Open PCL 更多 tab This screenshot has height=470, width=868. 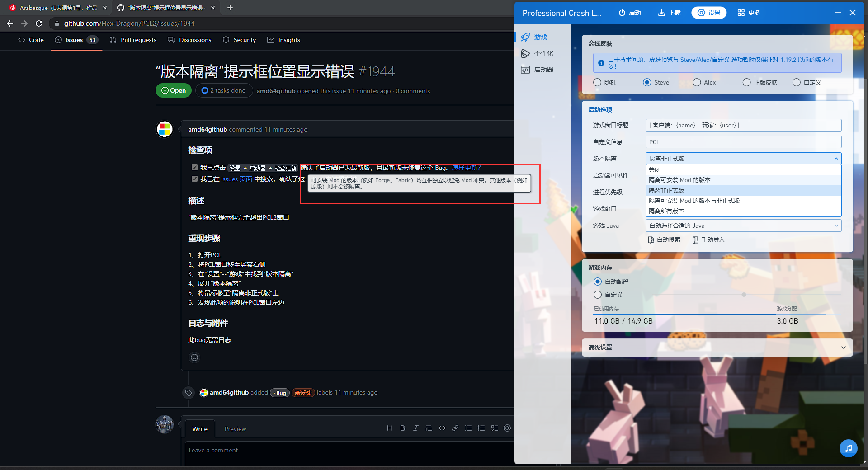coord(749,13)
